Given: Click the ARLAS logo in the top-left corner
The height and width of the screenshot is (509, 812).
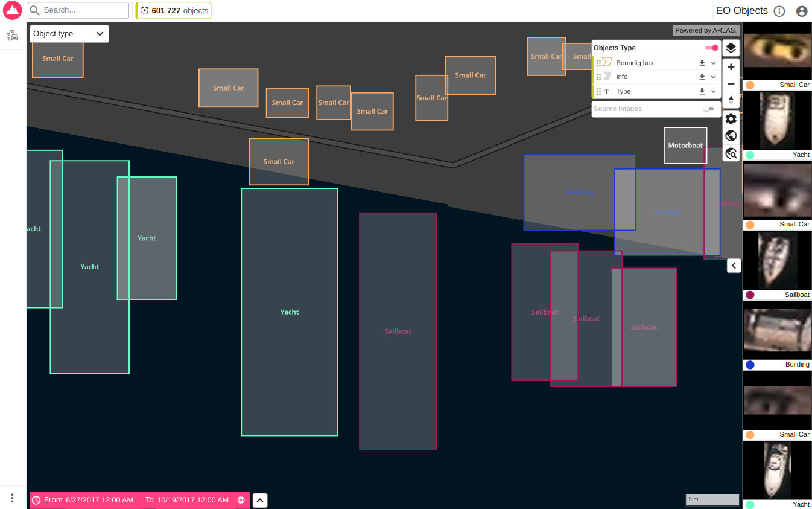Looking at the screenshot, I should tap(12, 10).
